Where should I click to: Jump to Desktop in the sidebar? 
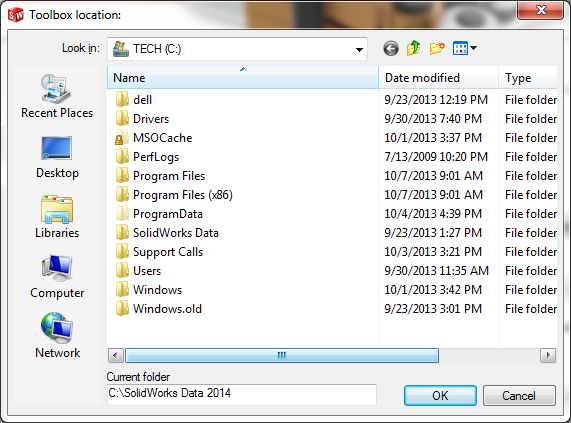57,157
